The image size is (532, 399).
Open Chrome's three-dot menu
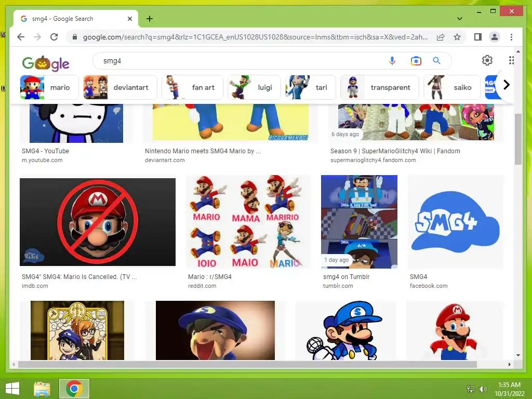click(x=511, y=37)
